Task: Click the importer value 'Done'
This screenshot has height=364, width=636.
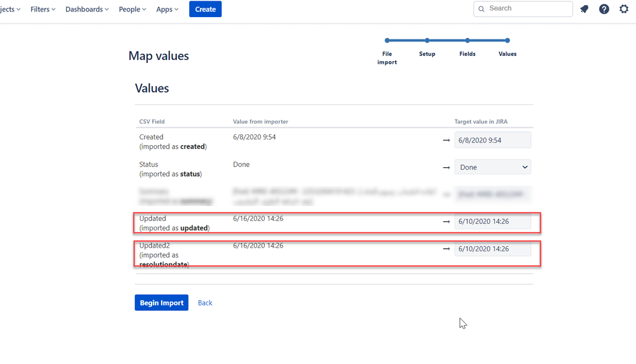Action: [x=241, y=164]
